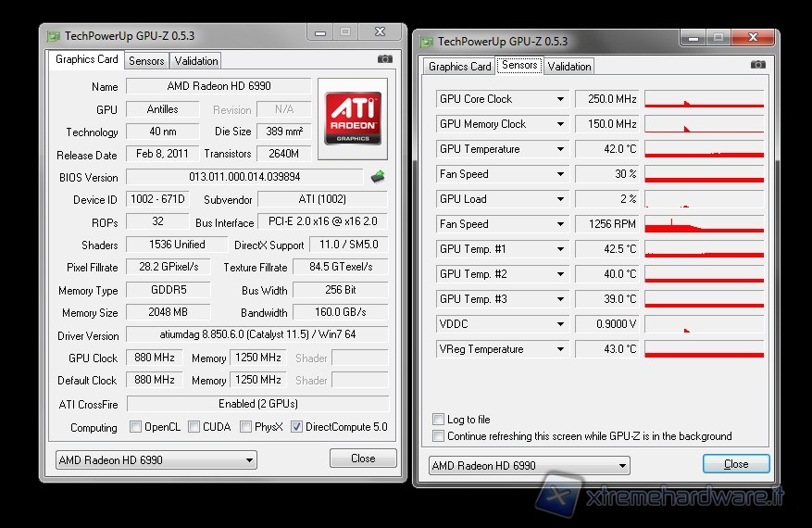Click GPU-Z app icon in right title bar
This screenshot has height=528, width=812.
coord(427,42)
